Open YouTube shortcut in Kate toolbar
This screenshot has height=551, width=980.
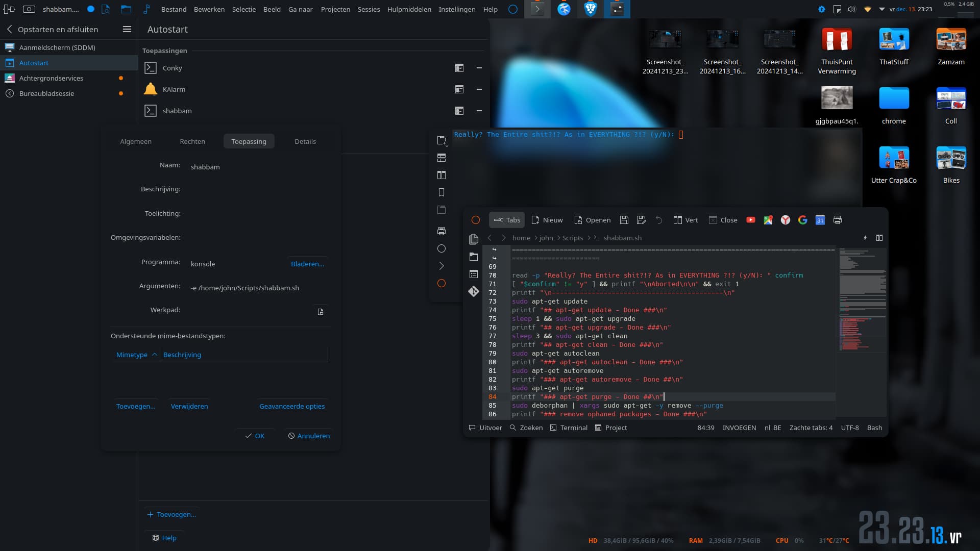coord(750,220)
